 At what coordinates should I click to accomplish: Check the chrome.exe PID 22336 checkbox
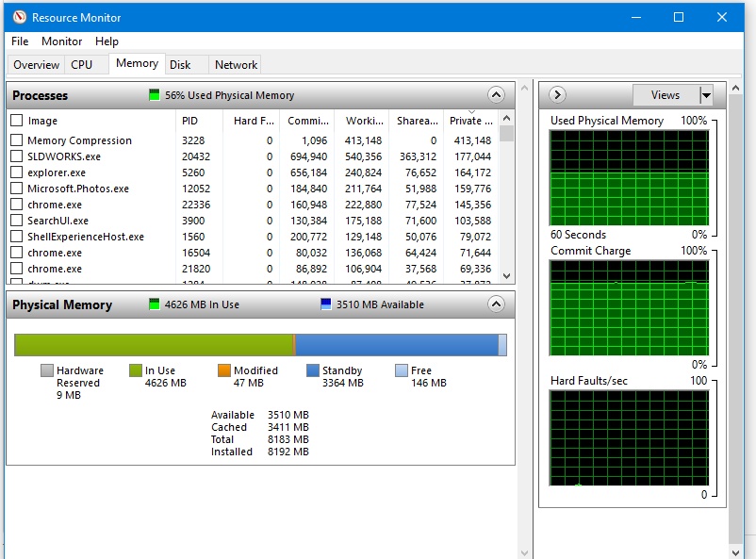point(16,205)
